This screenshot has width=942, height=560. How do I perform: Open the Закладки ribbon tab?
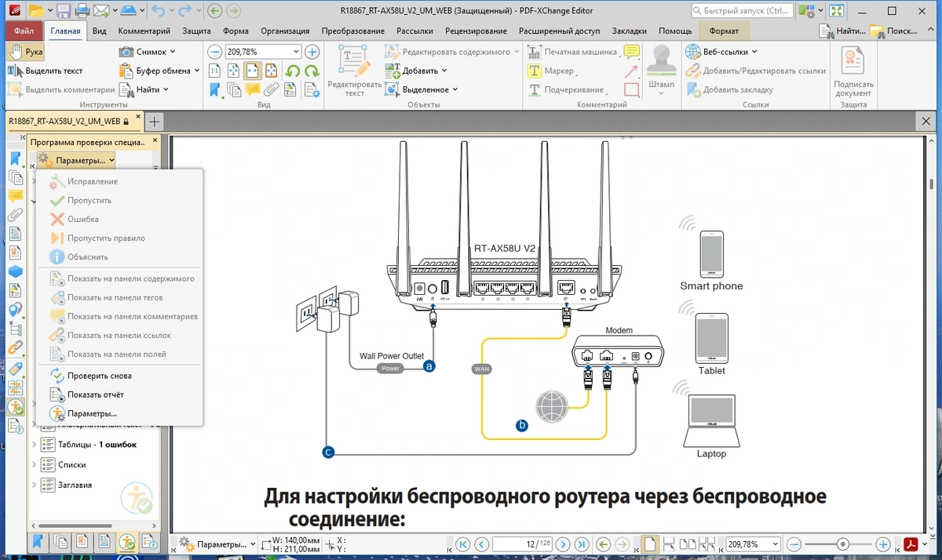pos(628,31)
